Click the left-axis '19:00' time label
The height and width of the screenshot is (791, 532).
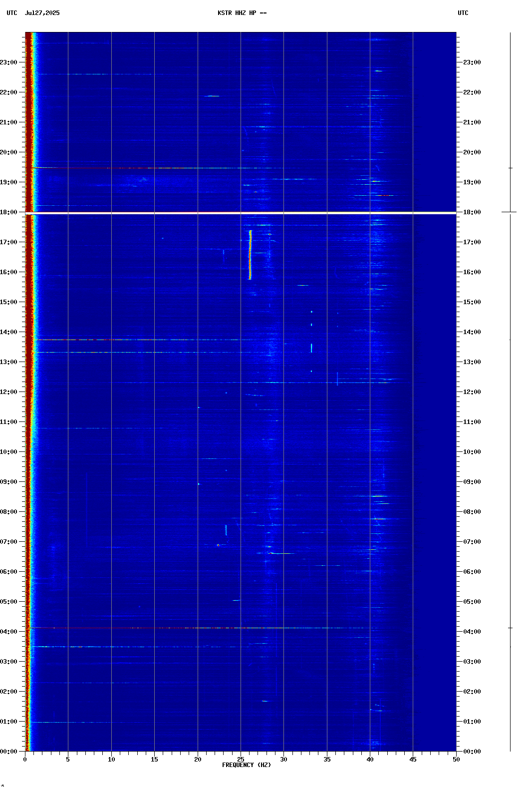(8, 182)
